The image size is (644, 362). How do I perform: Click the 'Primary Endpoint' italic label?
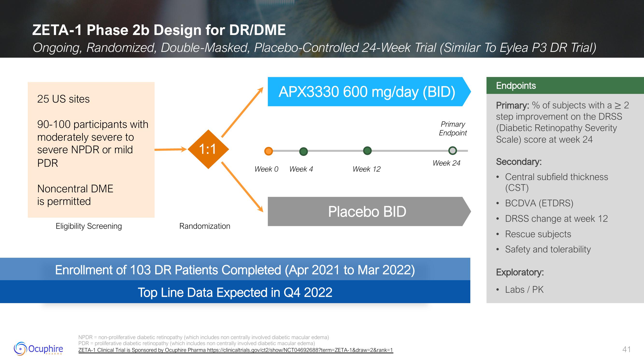point(453,128)
